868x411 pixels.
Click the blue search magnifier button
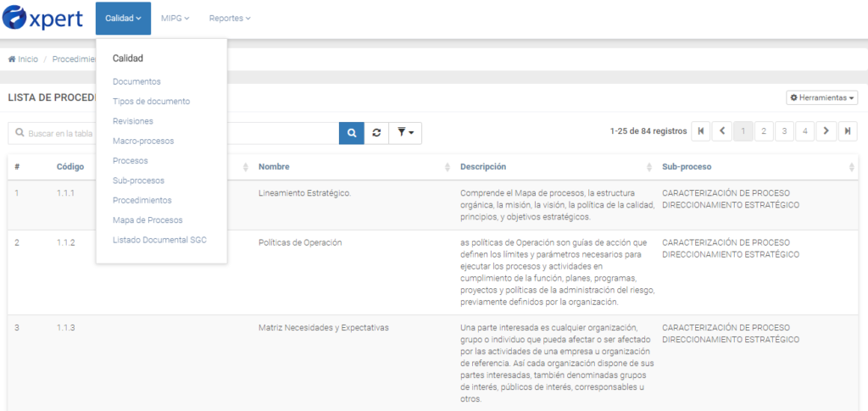(x=352, y=133)
